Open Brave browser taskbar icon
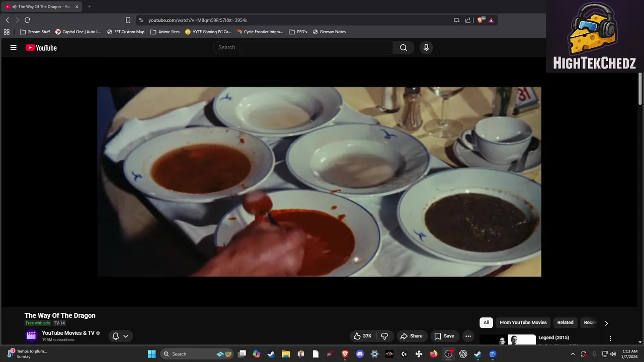 (x=345, y=354)
